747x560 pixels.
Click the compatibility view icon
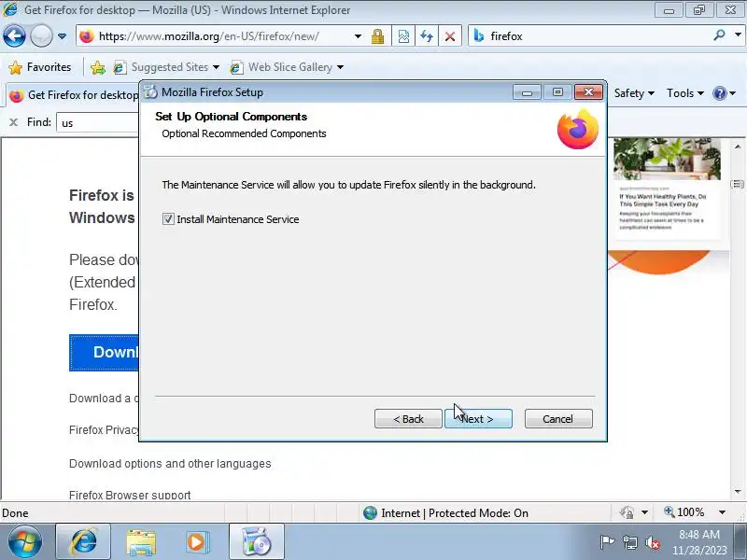pos(403,36)
